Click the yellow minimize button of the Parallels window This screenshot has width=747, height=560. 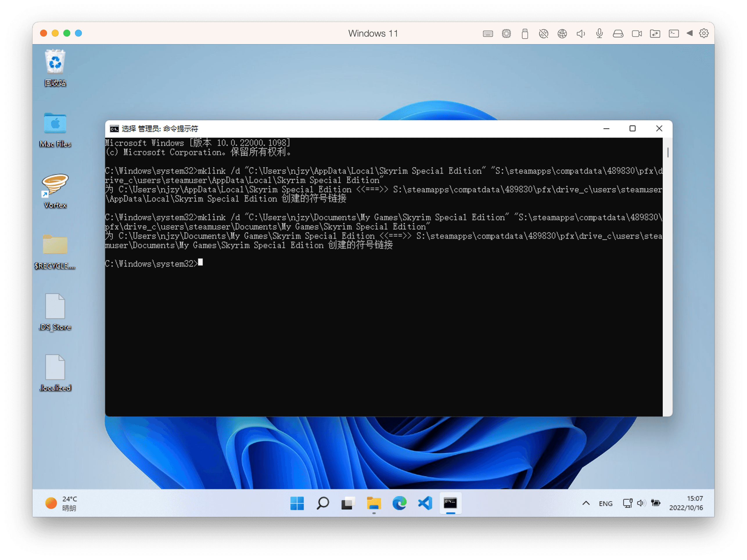point(55,33)
